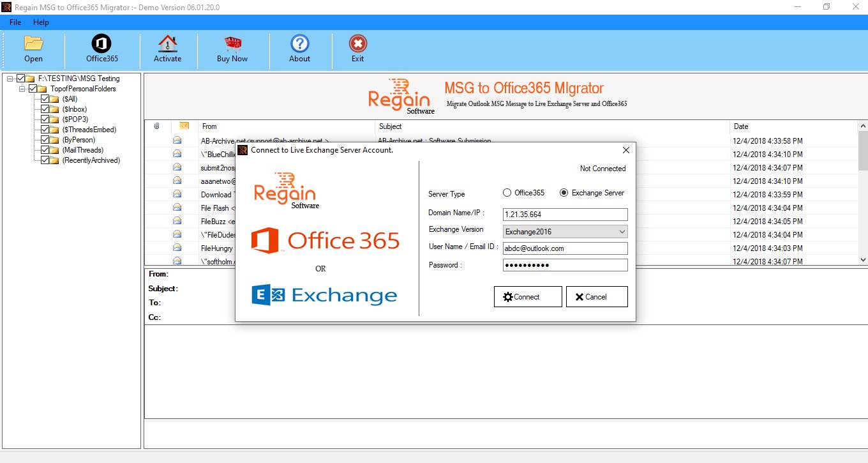Open the Exchange Version dropdown
This screenshot has width=868, height=463.
565,231
